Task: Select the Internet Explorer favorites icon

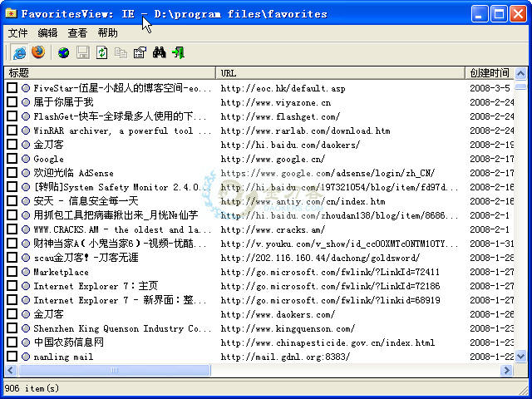Action: [x=20, y=53]
